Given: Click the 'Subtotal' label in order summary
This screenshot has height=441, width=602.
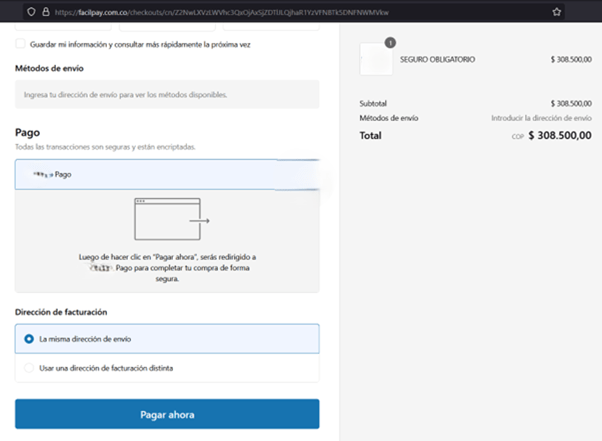Looking at the screenshot, I should (372, 103).
